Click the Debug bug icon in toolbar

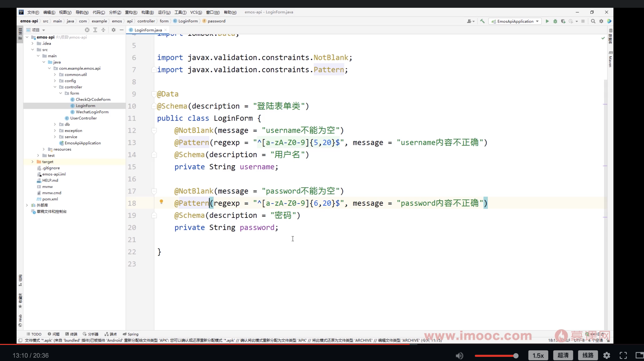(x=555, y=21)
